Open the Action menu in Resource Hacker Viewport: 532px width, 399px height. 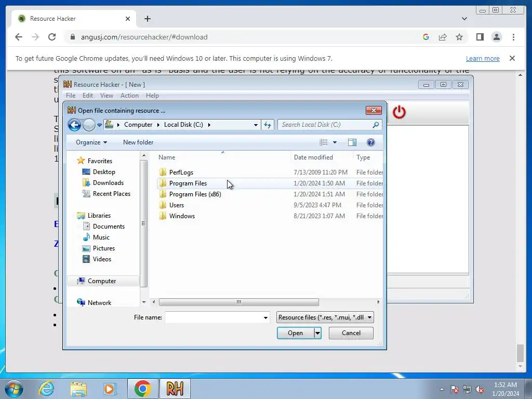(x=129, y=96)
